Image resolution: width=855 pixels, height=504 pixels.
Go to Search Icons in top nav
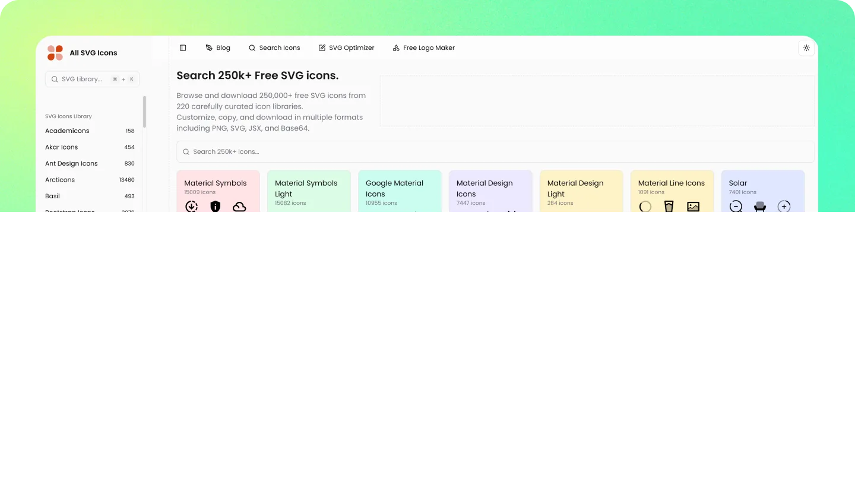coord(274,48)
